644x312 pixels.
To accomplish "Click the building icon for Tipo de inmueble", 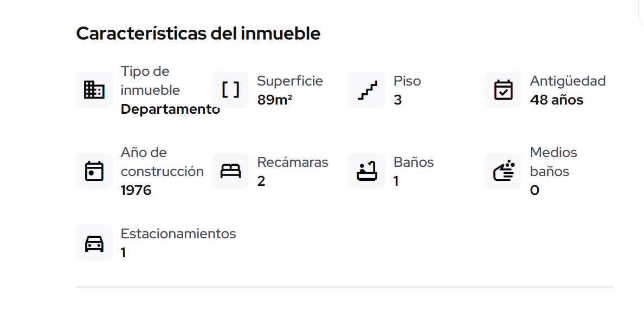I will click(94, 89).
